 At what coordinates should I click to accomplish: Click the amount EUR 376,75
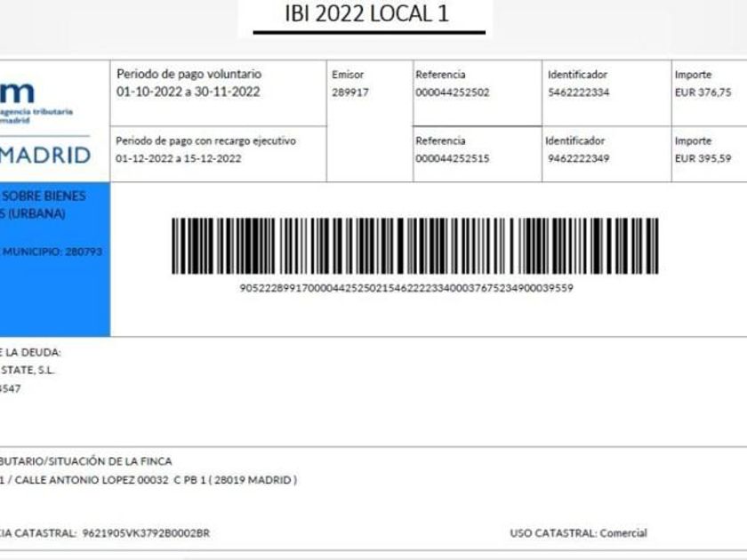click(703, 92)
